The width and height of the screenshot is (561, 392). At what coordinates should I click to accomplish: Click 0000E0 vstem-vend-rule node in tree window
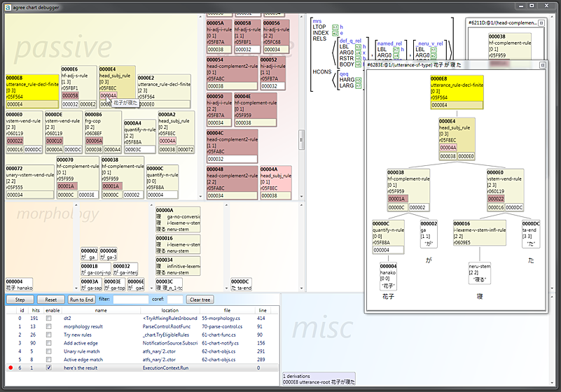(x=505, y=190)
